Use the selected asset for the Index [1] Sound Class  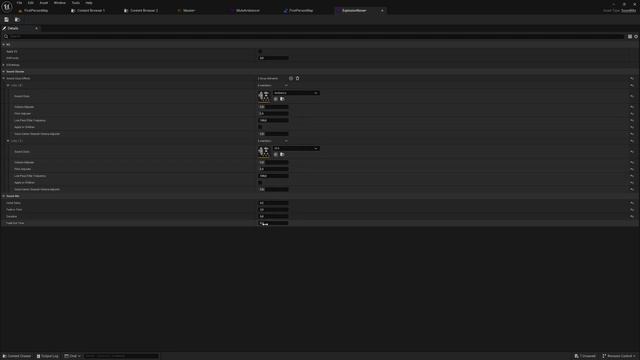tap(276, 155)
